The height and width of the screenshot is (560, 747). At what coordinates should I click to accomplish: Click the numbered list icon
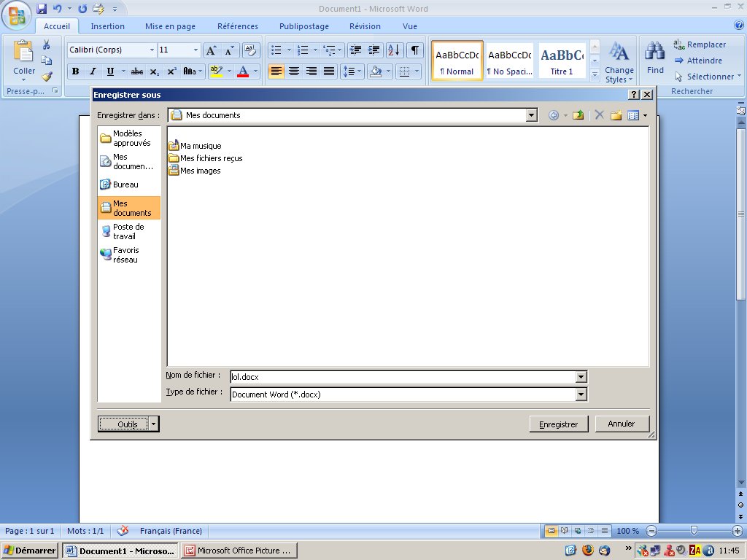click(x=303, y=50)
